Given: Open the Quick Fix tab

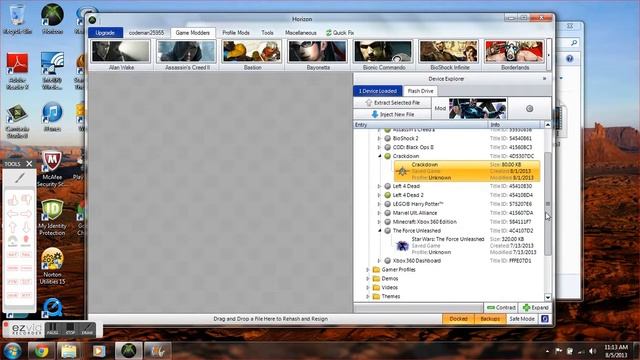Looking at the screenshot, I should (340, 33).
